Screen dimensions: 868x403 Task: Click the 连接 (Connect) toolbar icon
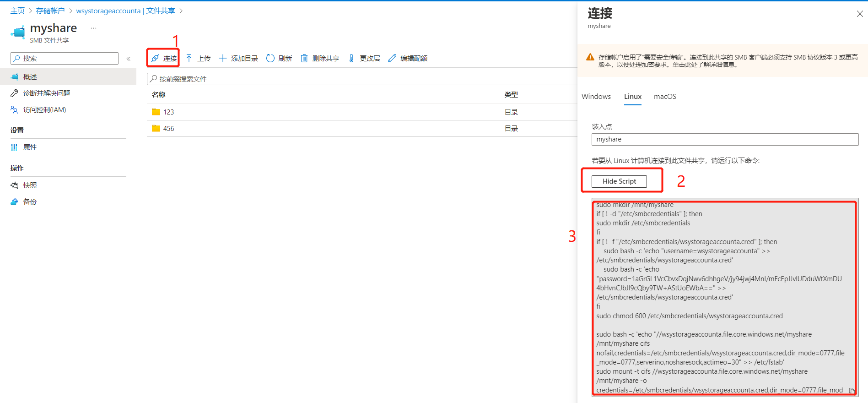click(155, 58)
